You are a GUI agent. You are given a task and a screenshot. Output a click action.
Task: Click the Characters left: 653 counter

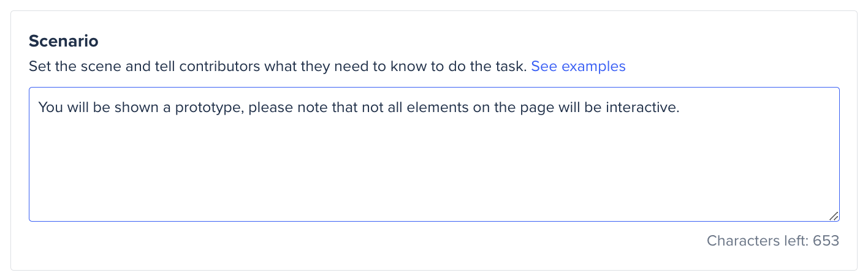772,241
